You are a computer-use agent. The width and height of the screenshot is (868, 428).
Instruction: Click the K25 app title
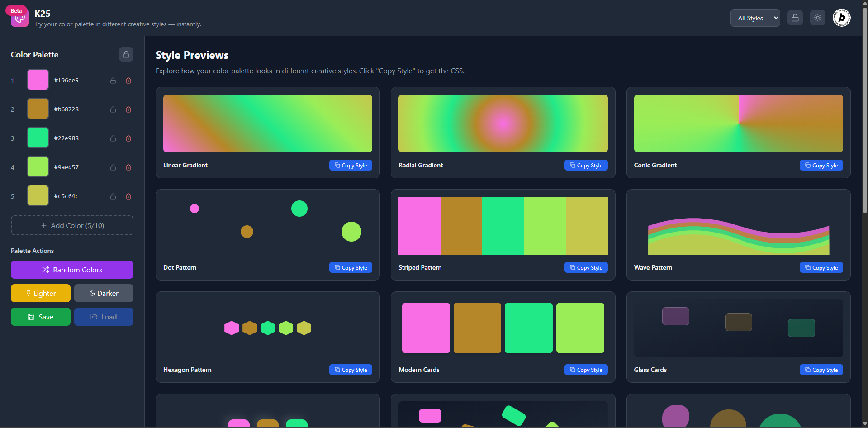[43, 14]
